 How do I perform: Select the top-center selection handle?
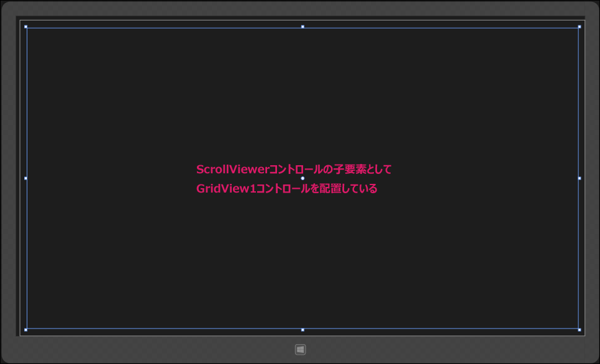302,27
